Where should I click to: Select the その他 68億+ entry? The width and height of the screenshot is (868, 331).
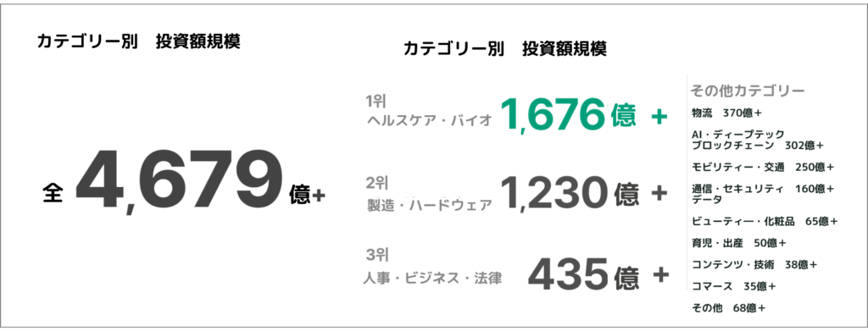pos(728,308)
